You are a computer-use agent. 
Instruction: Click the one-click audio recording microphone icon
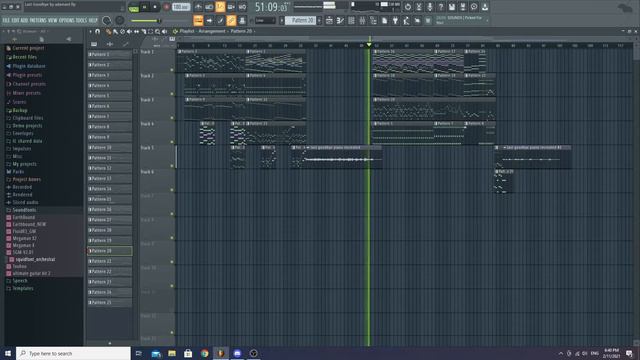click(430, 7)
